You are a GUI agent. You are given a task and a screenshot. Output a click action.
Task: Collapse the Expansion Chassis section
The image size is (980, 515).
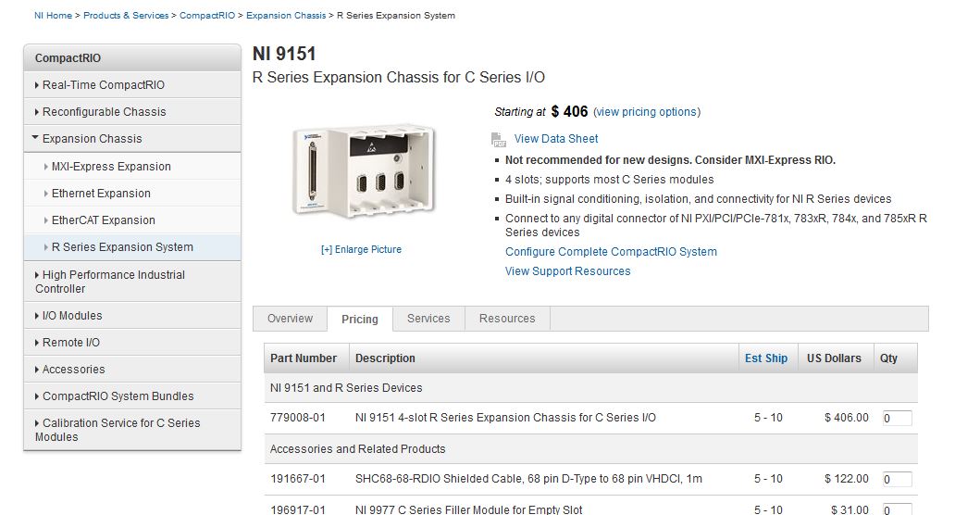click(92, 139)
